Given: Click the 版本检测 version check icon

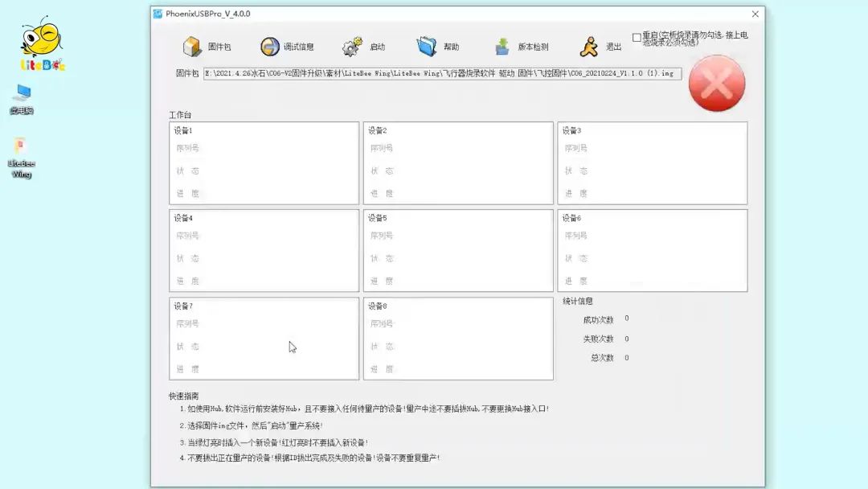Looking at the screenshot, I should pos(502,47).
